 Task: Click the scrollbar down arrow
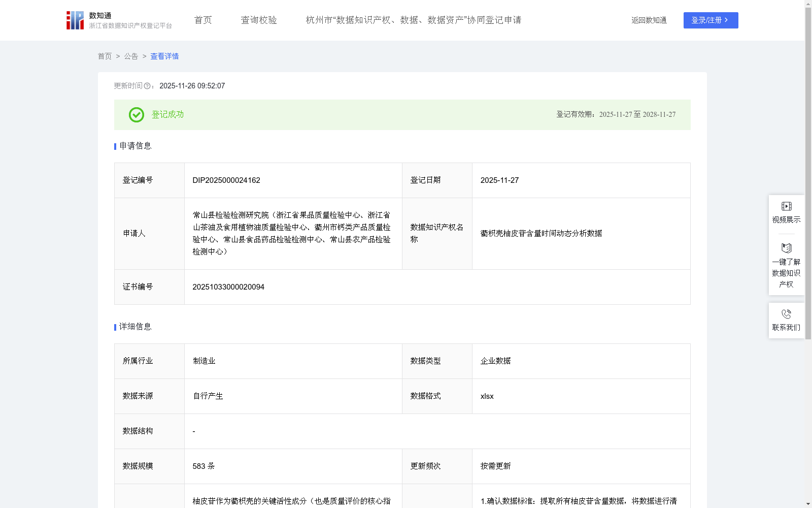pos(808,504)
